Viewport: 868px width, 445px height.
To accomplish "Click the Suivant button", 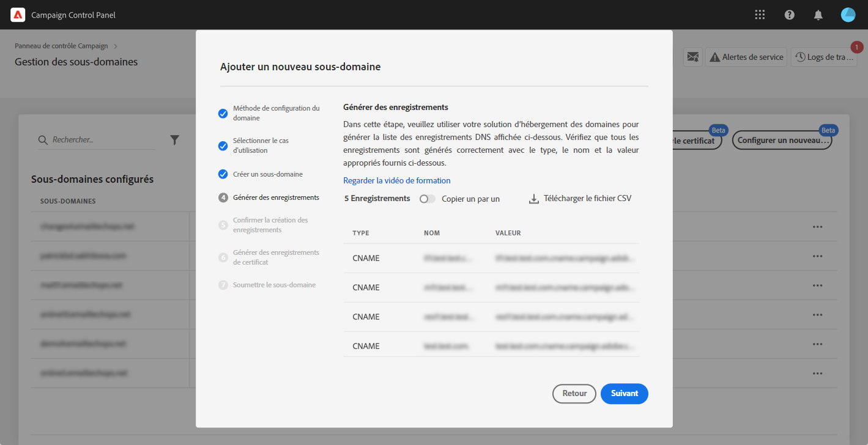I will pos(624,394).
